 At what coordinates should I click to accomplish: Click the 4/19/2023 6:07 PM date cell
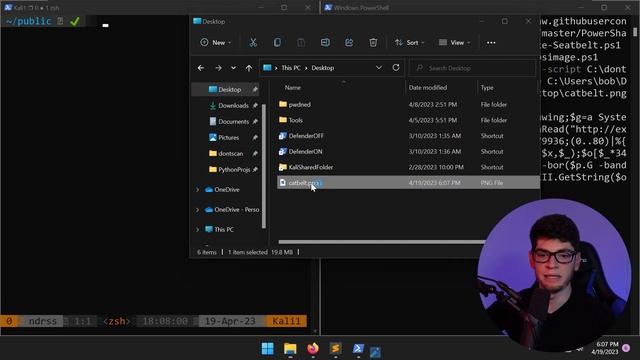(434, 183)
